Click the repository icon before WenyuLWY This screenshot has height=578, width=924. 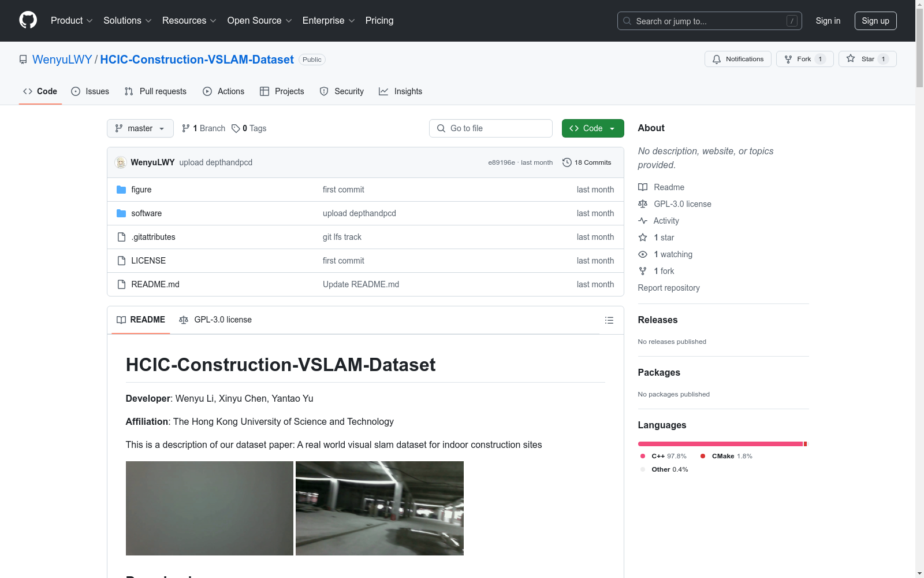click(x=23, y=60)
